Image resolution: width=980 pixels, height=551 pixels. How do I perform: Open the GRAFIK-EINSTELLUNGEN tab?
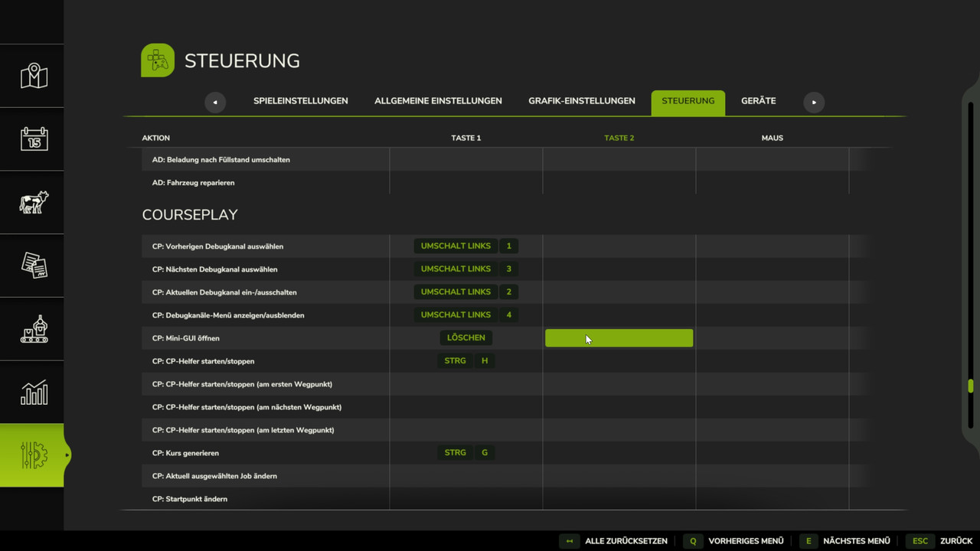point(581,100)
